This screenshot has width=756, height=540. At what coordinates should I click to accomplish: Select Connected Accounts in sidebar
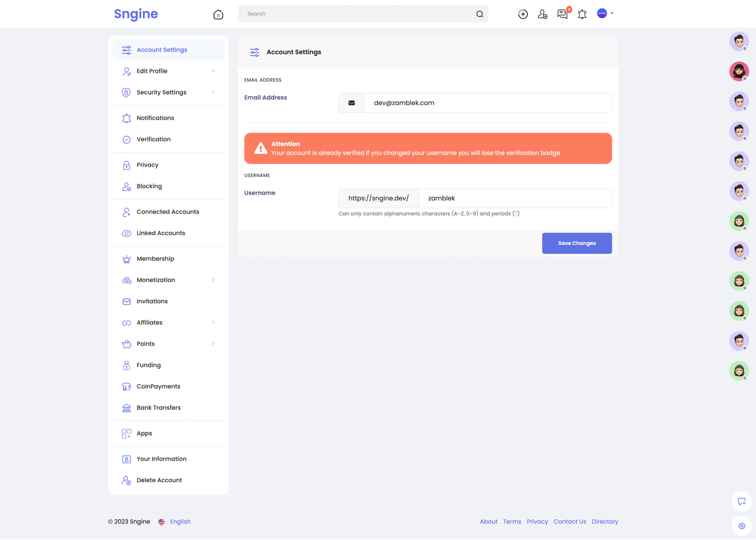[x=168, y=212]
